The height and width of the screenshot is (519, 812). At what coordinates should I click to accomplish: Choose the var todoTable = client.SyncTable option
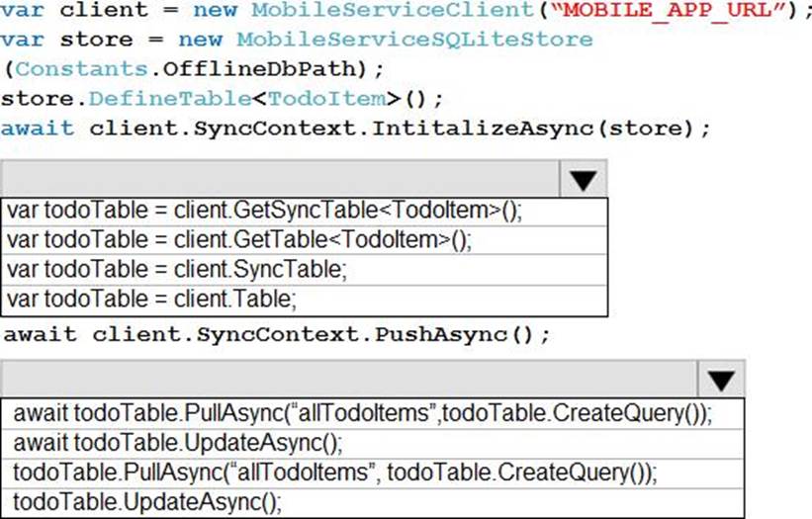click(176, 269)
